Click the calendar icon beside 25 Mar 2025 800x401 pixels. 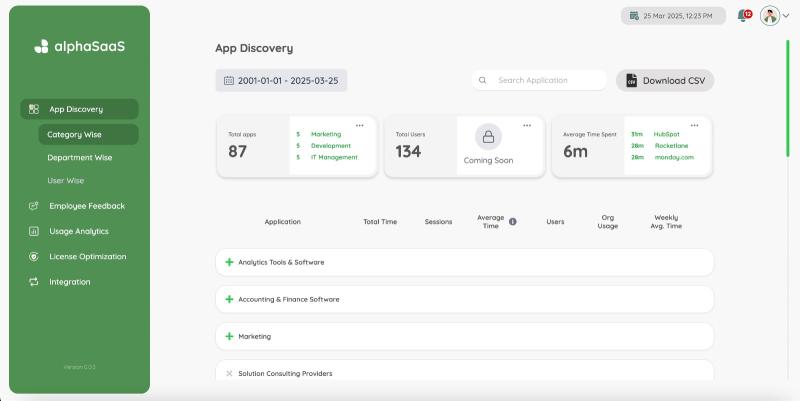(634, 16)
